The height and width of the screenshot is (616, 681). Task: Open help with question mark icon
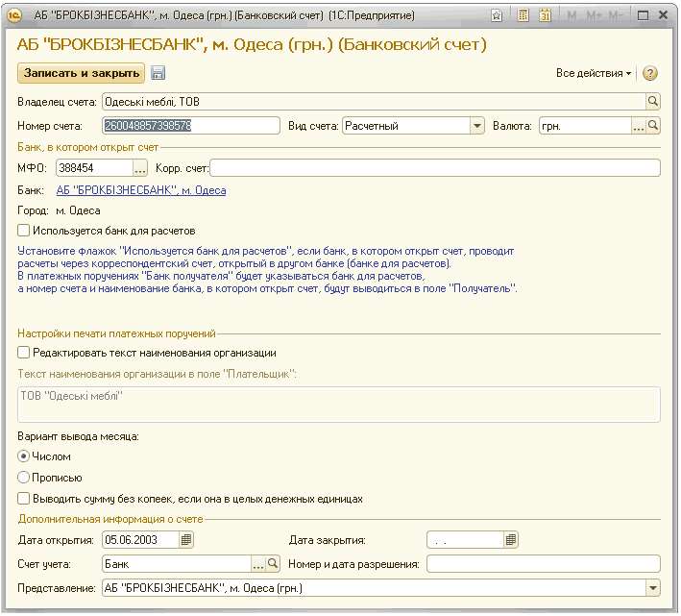649,74
